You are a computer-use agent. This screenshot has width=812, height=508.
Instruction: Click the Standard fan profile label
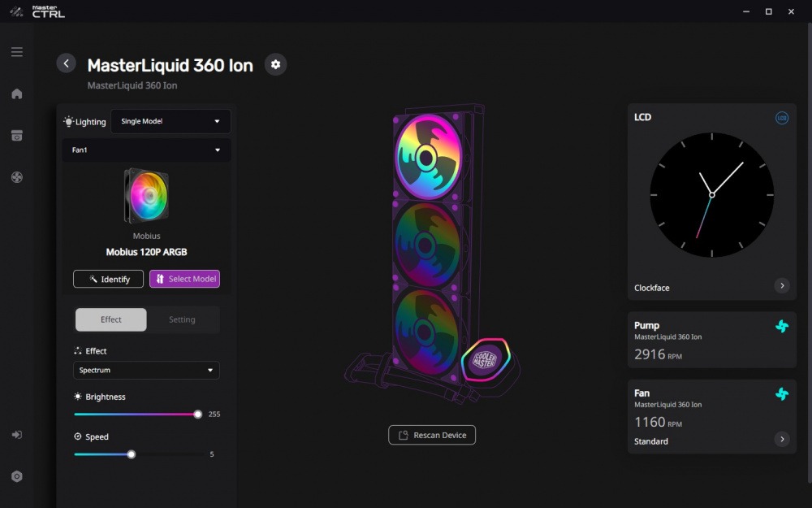pos(651,441)
